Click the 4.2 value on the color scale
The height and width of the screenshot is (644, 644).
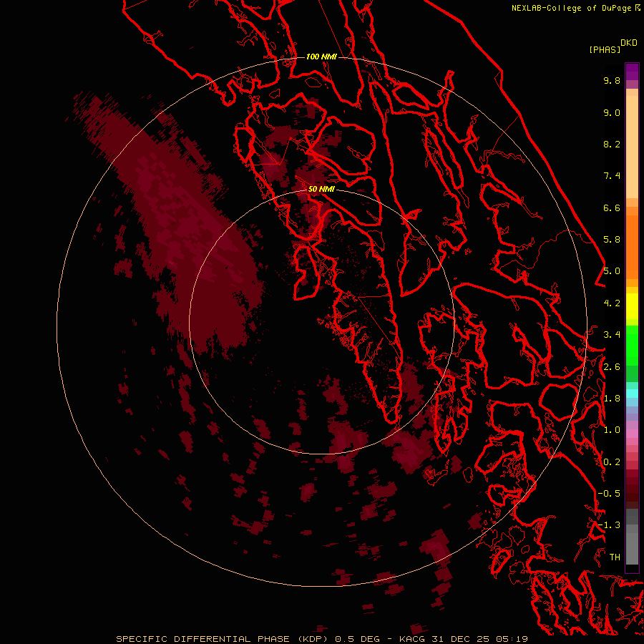pyautogui.click(x=612, y=303)
